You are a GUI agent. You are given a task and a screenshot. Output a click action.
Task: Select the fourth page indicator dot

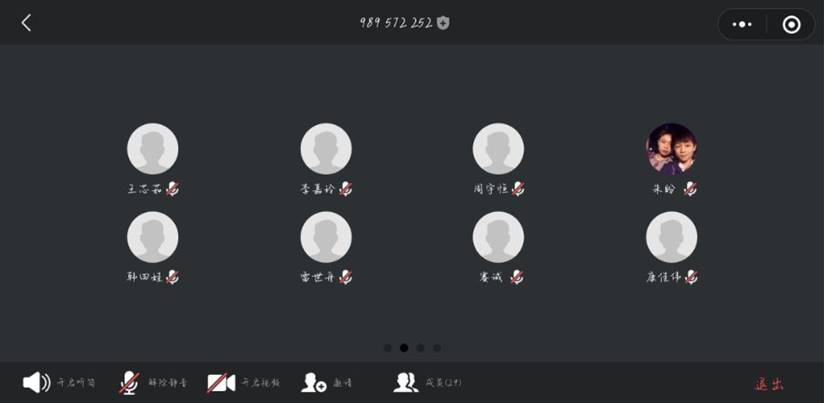[437, 348]
